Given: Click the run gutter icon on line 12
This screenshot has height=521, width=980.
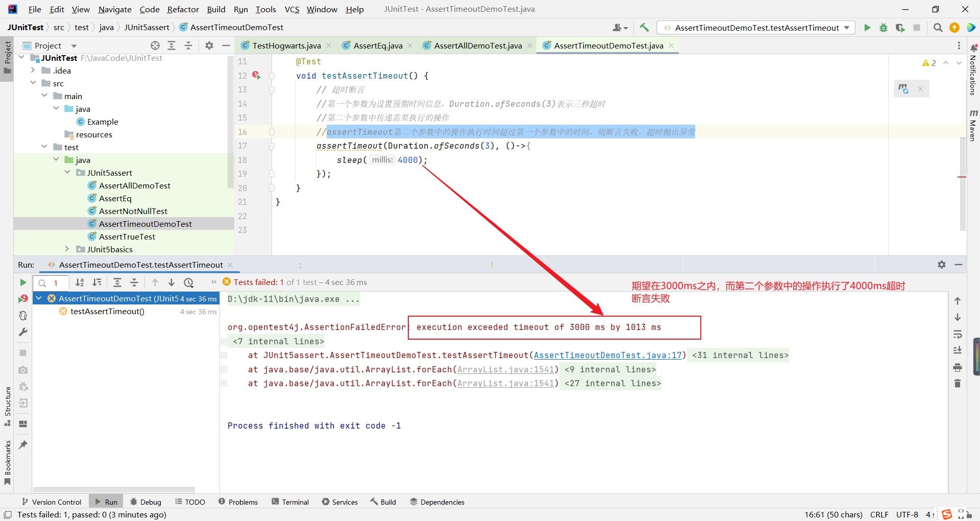Looking at the screenshot, I should coord(256,76).
